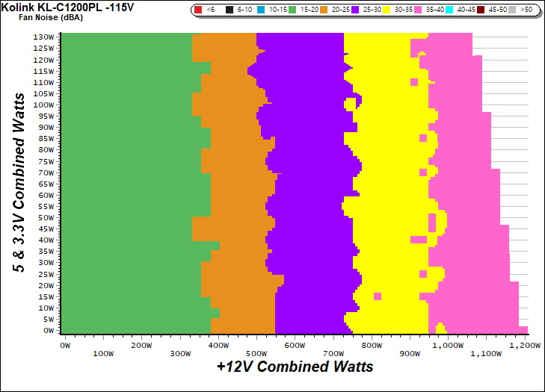Click the red <6 dBA legend swatch
This screenshot has width=545, height=392.
point(198,10)
